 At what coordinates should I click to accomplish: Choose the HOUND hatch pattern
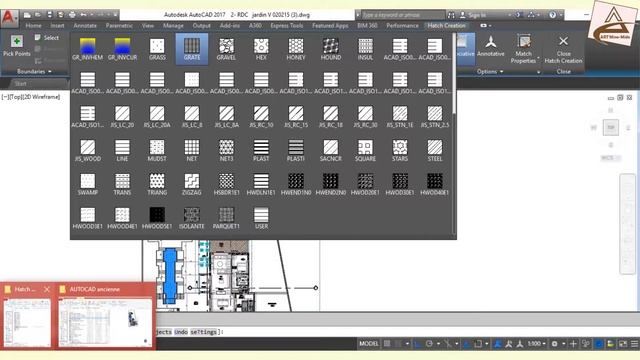(x=331, y=49)
